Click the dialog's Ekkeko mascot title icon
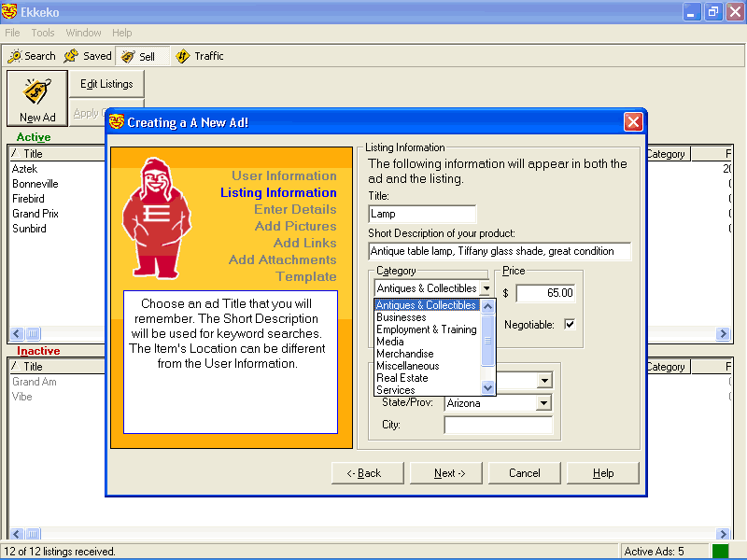 pyautogui.click(x=116, y=122)
